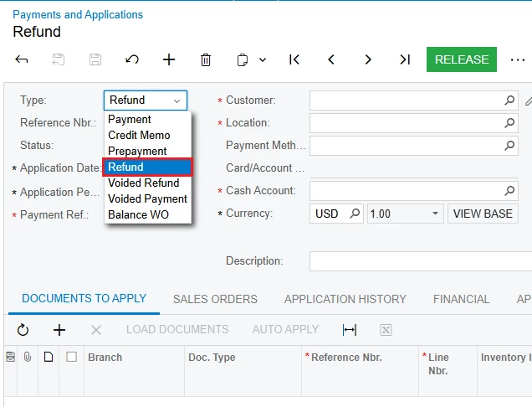
Task: Sort by the Line Nbr. column header
Action: tap(448, 371)
